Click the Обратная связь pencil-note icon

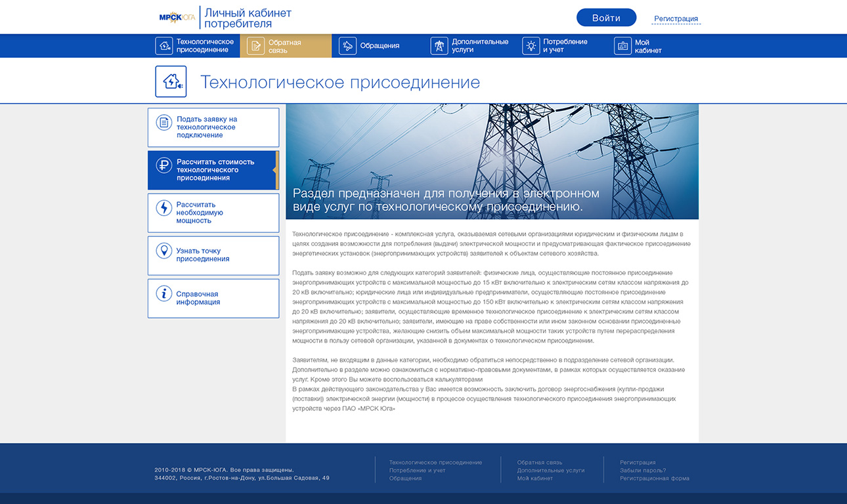255,46
